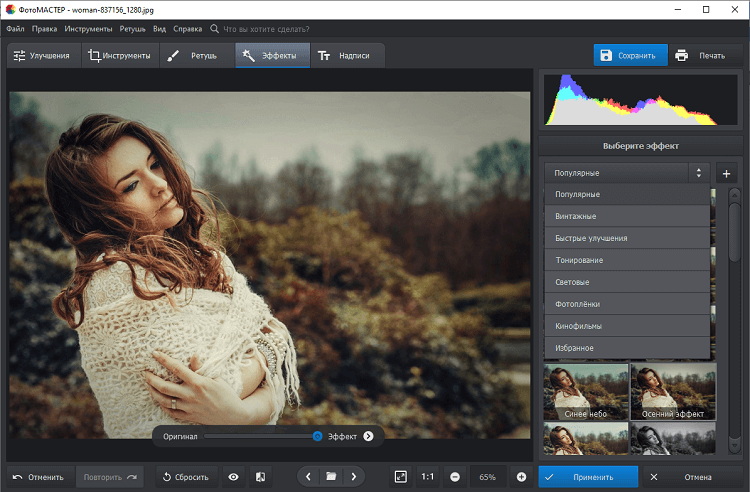Open the folder icon between navigation arrows
Viewport: 750px width, 492px height.
coord(331,477)
